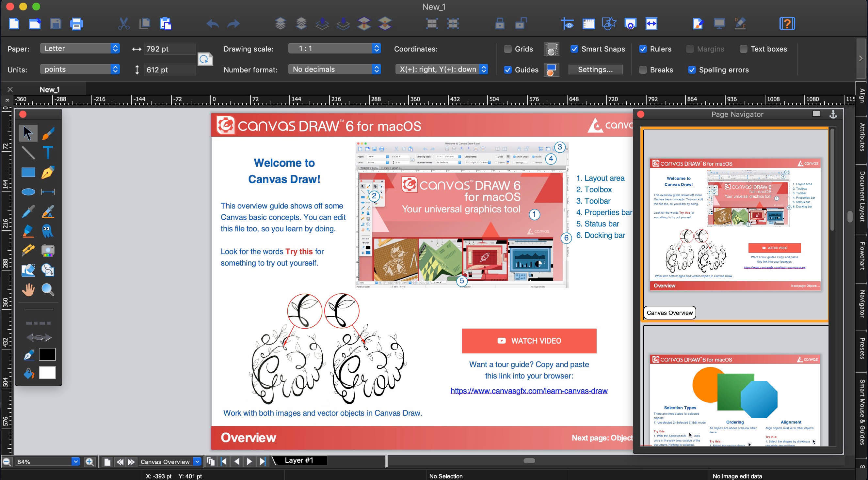Select the Text tool in toolbox

tap(47, 153)
